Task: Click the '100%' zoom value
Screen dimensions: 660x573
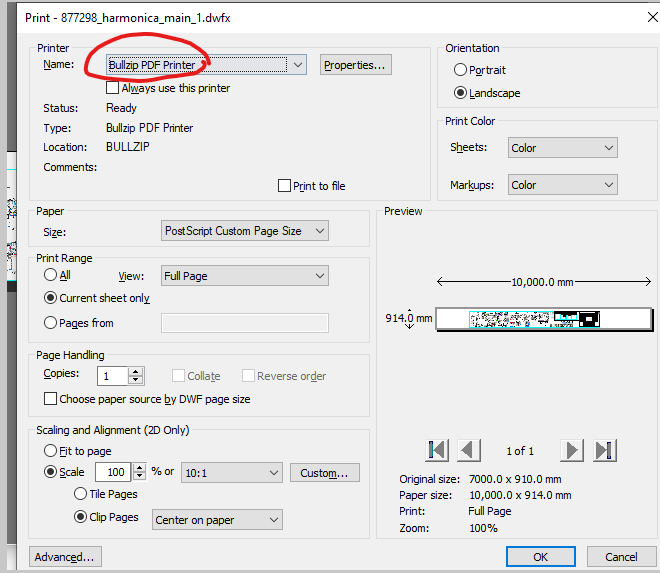Action: 483,528
